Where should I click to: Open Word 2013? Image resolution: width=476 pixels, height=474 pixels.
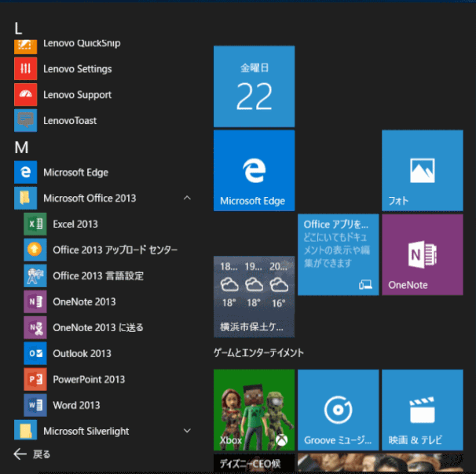[x=75, y=405]
